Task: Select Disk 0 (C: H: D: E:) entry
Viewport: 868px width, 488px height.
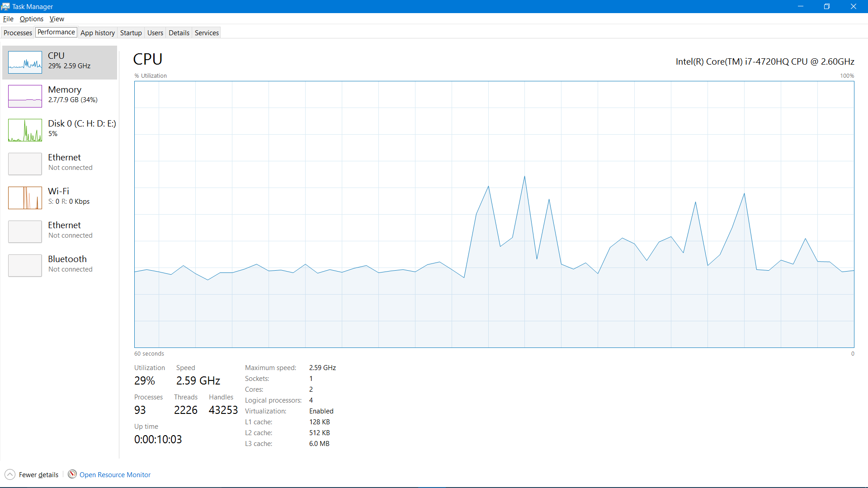Action: tap(60, 130)
